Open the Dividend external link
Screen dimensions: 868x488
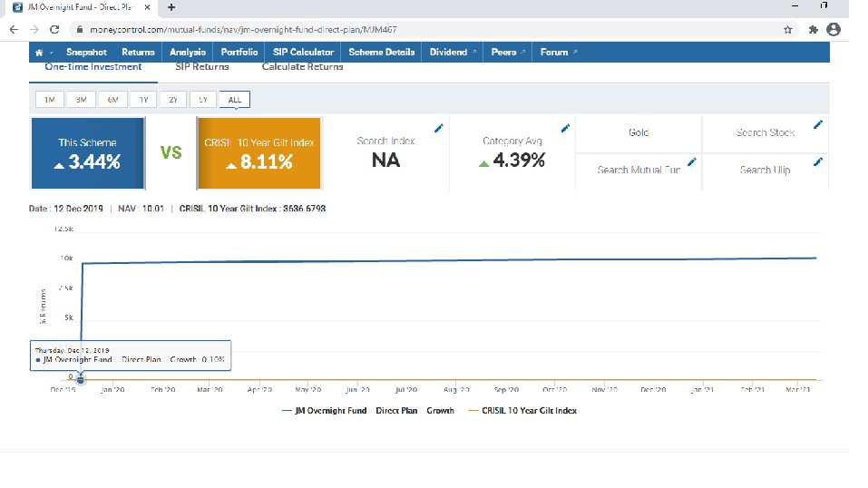pyautogui.click(x=453, y=52)
